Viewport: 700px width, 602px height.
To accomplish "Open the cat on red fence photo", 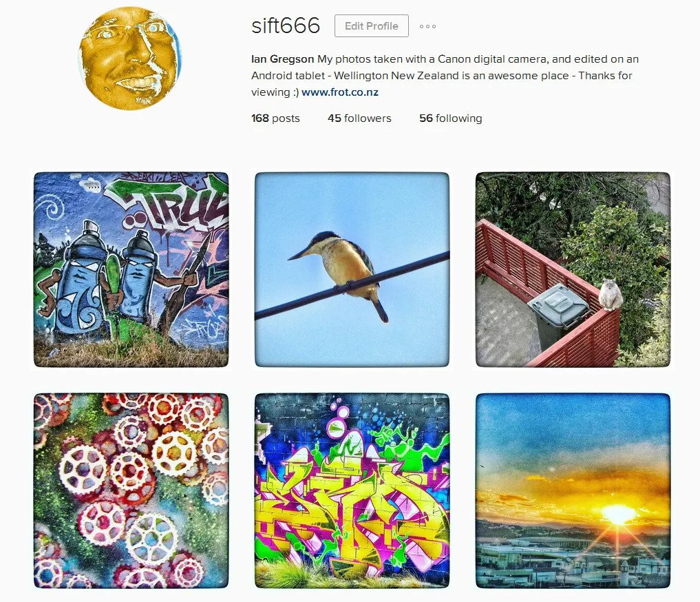I will tap(573, 270).
